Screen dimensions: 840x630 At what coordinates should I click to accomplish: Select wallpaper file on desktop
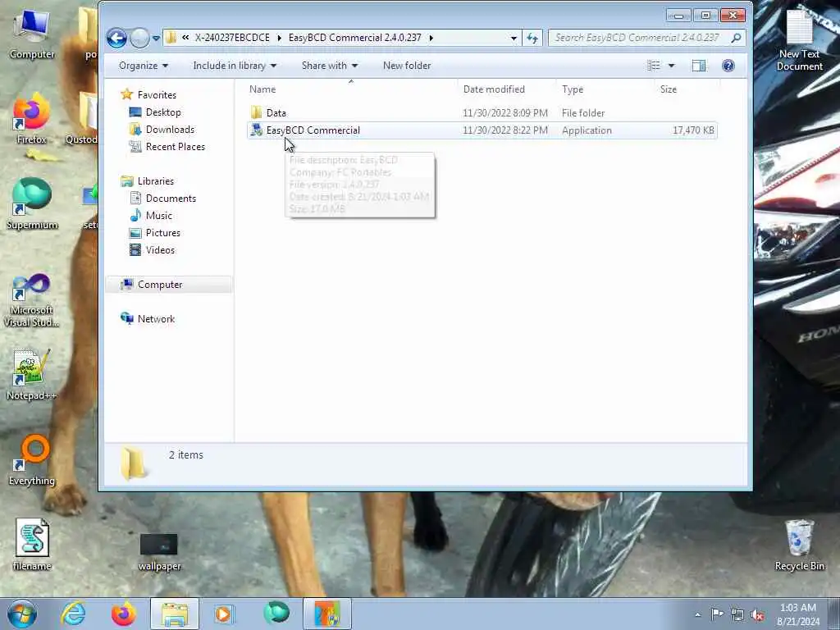click(159, 552)
